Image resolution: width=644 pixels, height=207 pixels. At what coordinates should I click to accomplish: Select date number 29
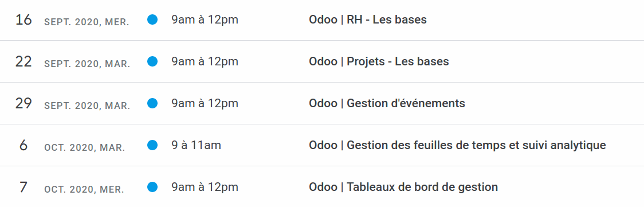[23, 103]
